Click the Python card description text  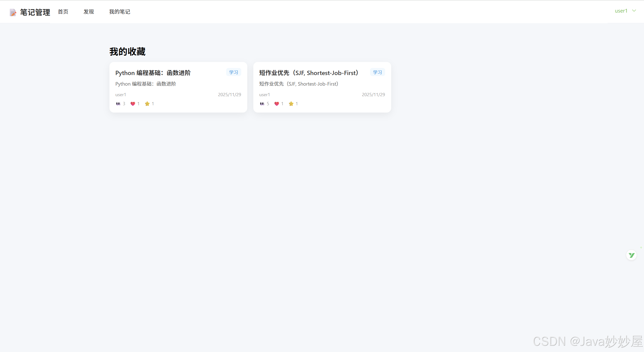click(x=146, y=84)
